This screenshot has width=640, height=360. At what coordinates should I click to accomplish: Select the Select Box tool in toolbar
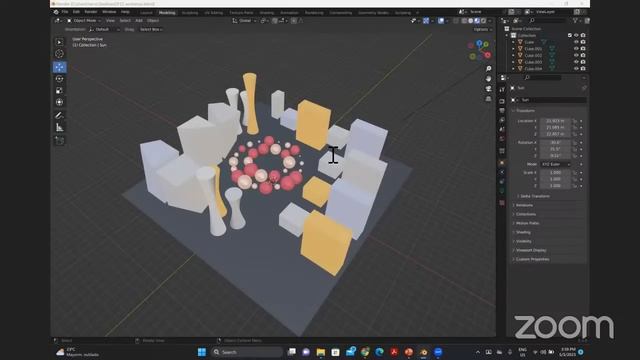[x=60, y=42]
